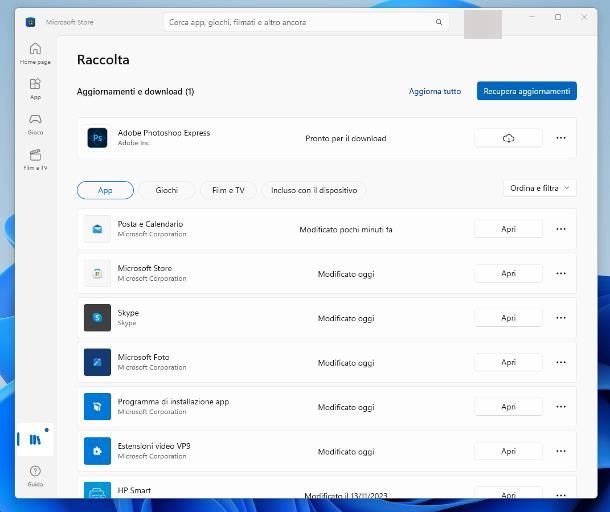Open Programma di installazione app with Apri

tap(508, 407)
